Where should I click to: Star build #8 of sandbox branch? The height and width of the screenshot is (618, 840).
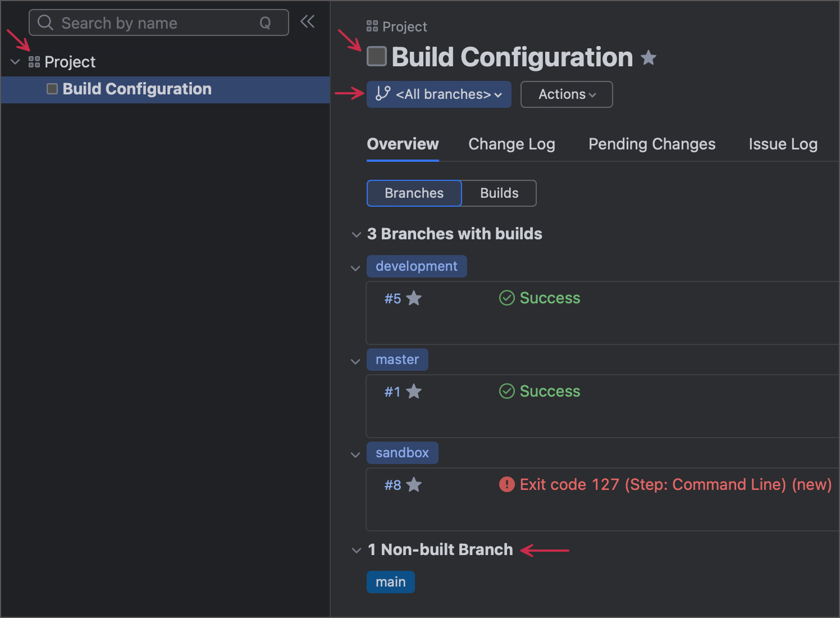414,484
